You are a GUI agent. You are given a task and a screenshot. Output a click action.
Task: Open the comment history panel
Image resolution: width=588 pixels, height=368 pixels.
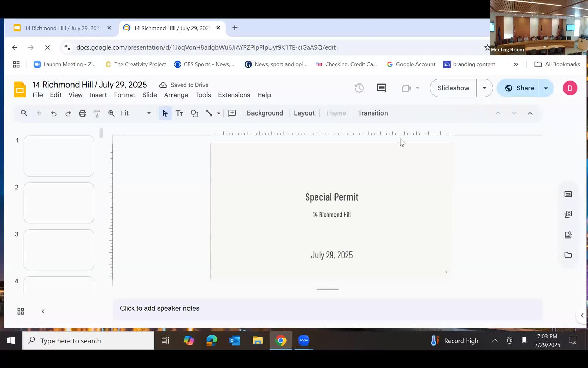[381, 88]
